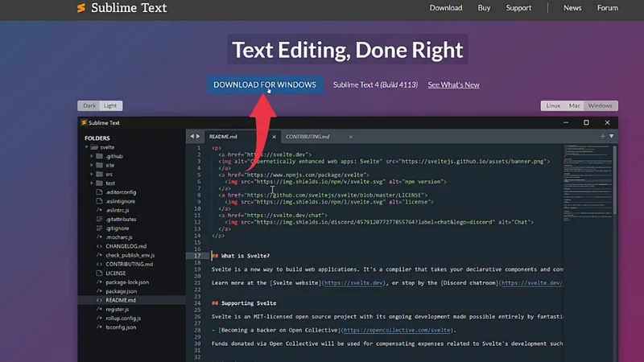Click the Download for Windows button

click(264, 84)
